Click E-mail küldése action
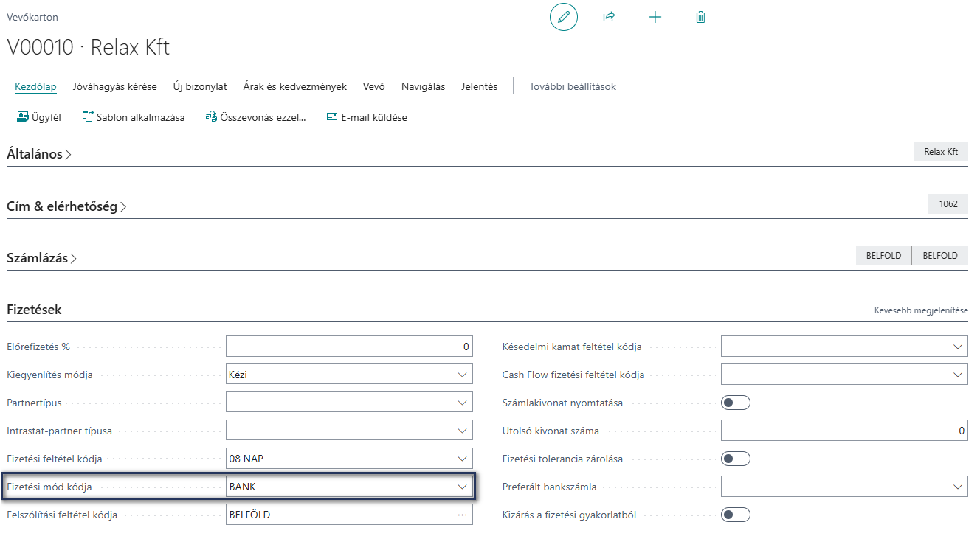This screenshot has height=536, width=980. point(367,116)
